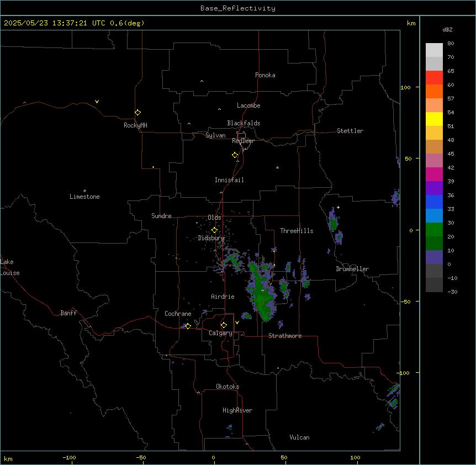Screen dimensions: 476x465
Task: Click the Calgary city label
Action: click(x=220, y=333)
